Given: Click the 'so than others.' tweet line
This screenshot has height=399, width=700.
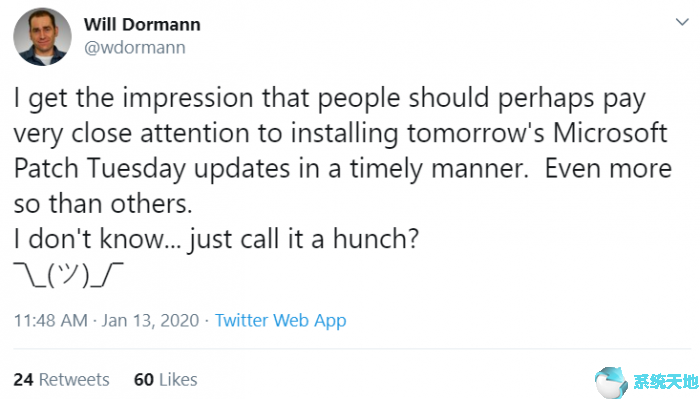Looking at the screenshot, I should pos(103,204).
